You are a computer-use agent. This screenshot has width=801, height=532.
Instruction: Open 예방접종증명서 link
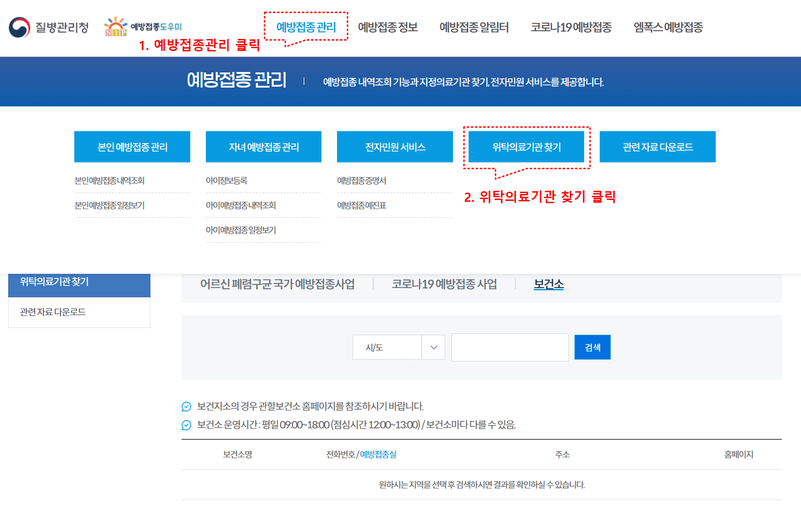point(362,180)
